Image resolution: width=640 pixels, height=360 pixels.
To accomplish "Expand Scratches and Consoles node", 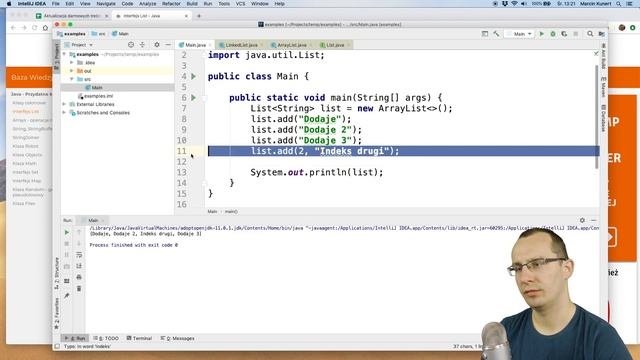I will coord(64,113).
